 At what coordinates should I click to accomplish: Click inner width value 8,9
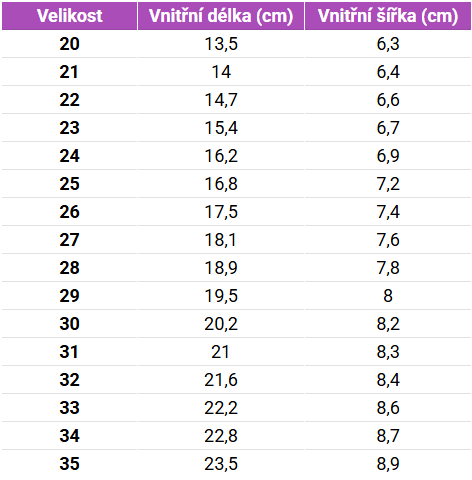click(x=388, y=464)
